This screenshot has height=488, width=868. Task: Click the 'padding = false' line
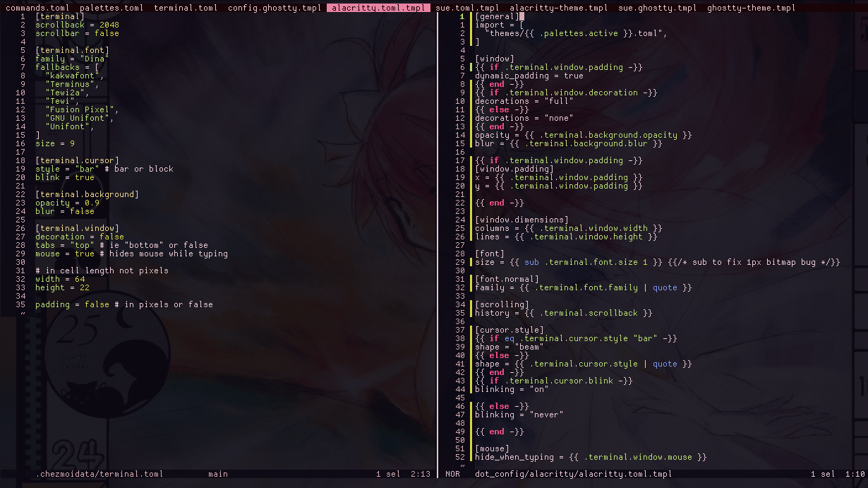124,304
